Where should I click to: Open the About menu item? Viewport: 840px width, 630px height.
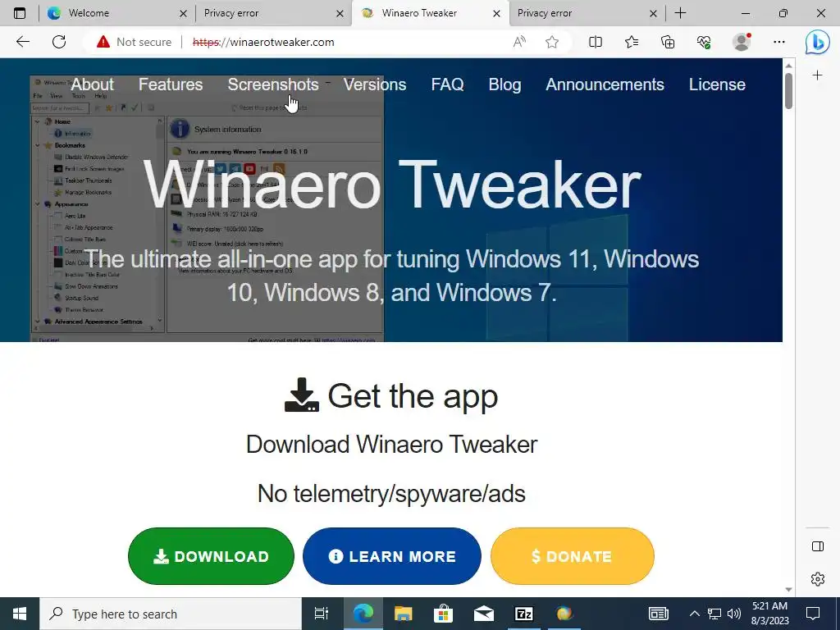(x=92, y=84)
